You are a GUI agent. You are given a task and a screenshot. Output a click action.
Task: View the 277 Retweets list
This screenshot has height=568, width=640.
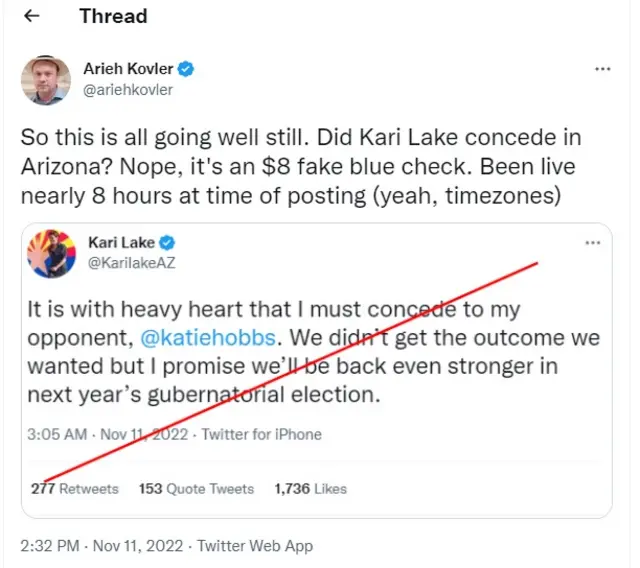click(74, 489)
